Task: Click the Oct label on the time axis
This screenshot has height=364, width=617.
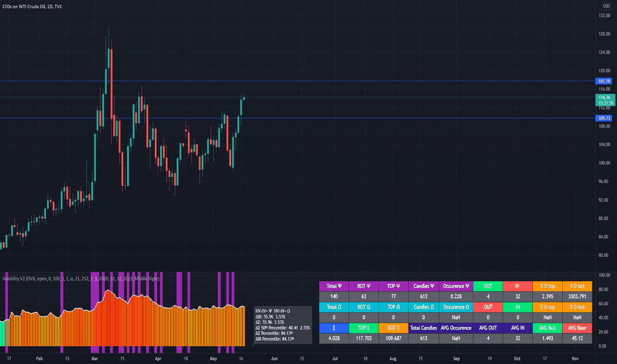Action: pos(517,359)
